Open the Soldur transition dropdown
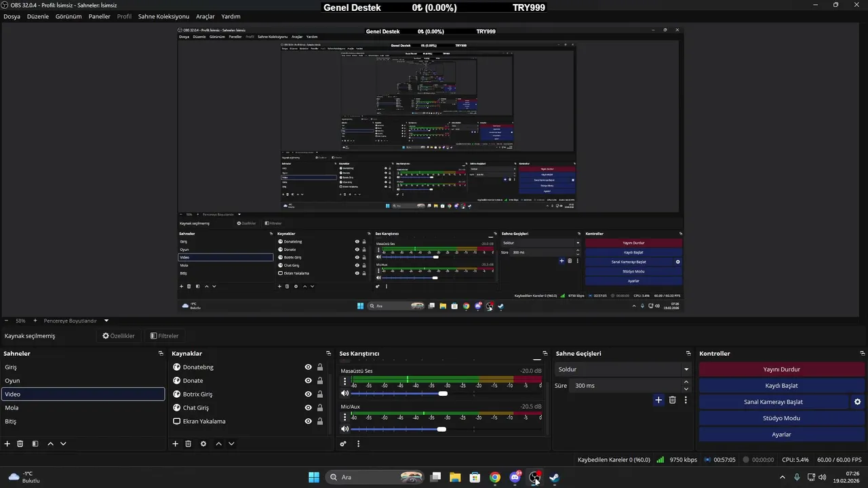868x488 pixels. click(623, 369)
